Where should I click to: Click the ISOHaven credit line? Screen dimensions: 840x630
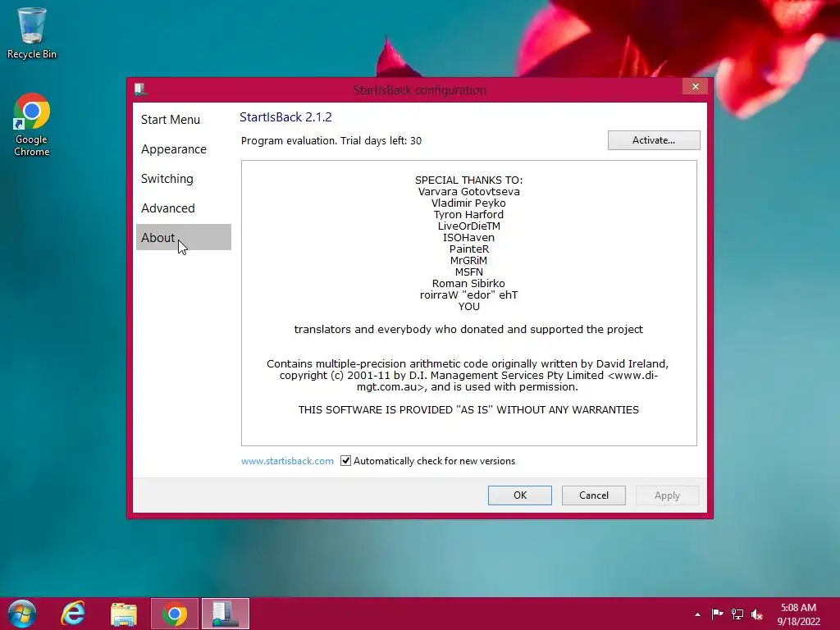point(468,237)
